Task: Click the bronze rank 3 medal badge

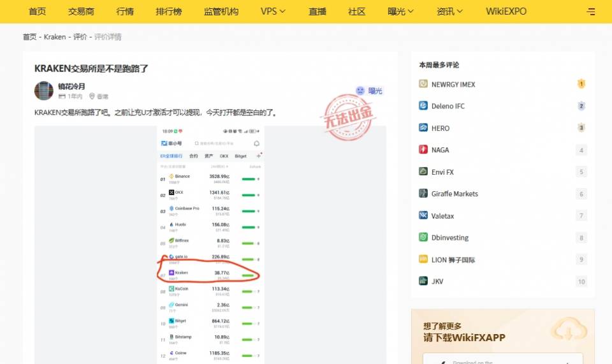Action: click(581, 127)
